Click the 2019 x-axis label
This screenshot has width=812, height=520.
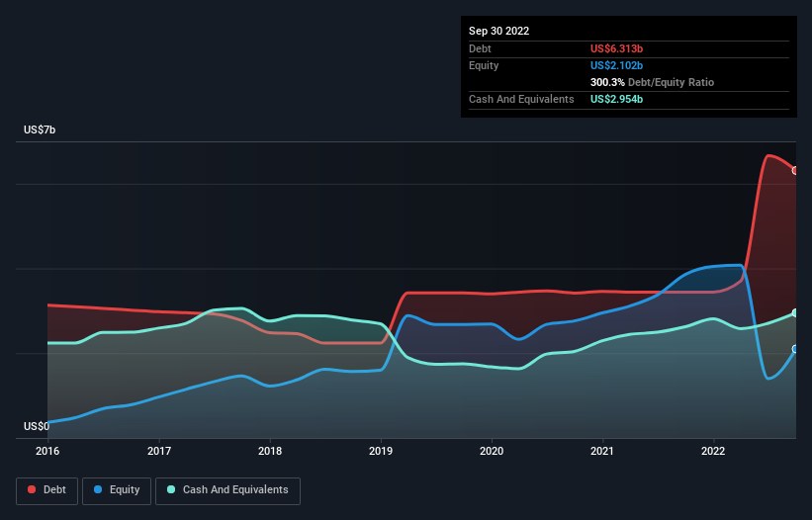tap(381, 451)
